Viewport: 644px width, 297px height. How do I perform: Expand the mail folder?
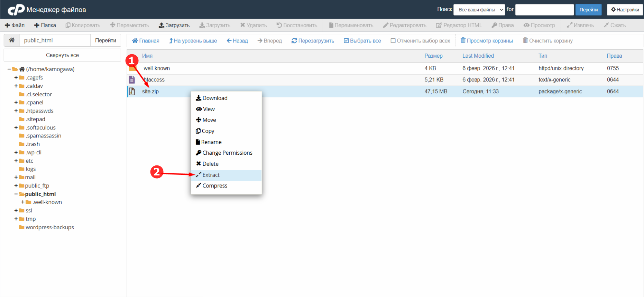(16, 177)
